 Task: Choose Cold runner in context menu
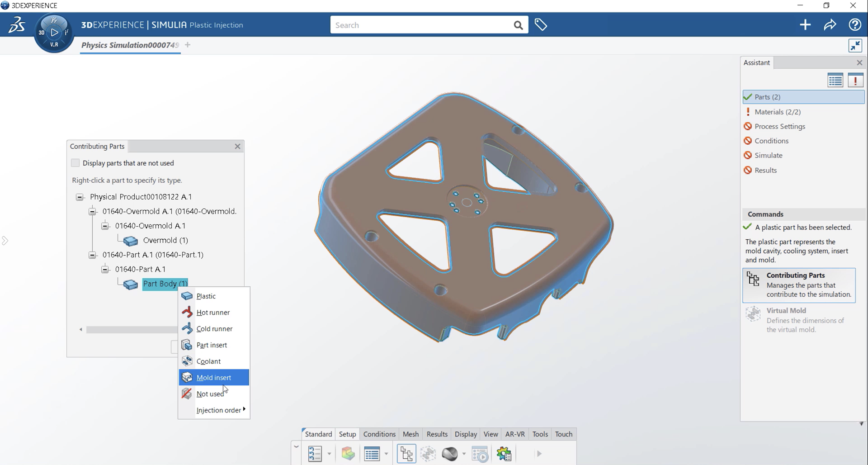[x=214, y=328]
